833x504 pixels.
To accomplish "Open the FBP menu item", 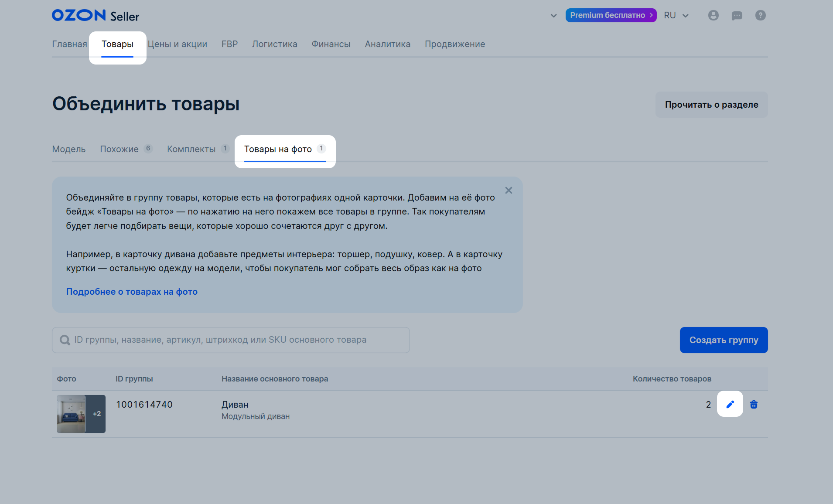I will 229,44.
